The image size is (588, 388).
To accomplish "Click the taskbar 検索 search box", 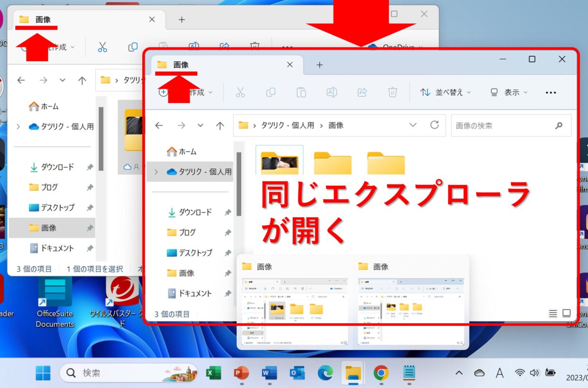I will point(129,373).
